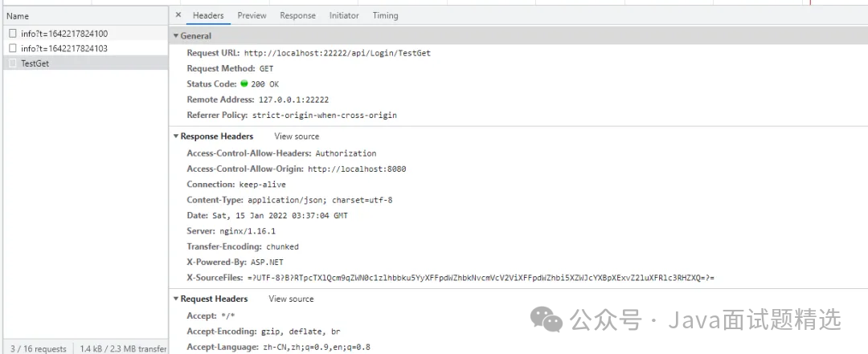Click the 200 OK status text
Screen dimensions: 868x354
(x=264, y=84)
